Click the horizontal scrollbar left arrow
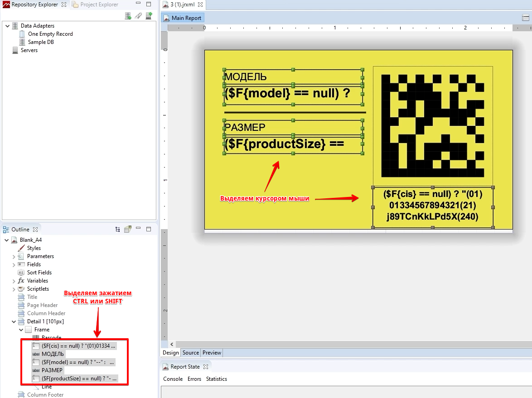 [x=172, y=344]
